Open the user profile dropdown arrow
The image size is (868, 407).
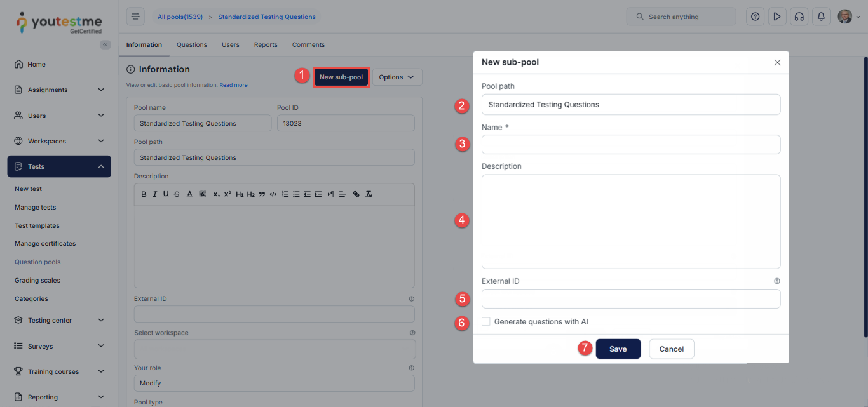pyautogui.click(x=858, y=17)
